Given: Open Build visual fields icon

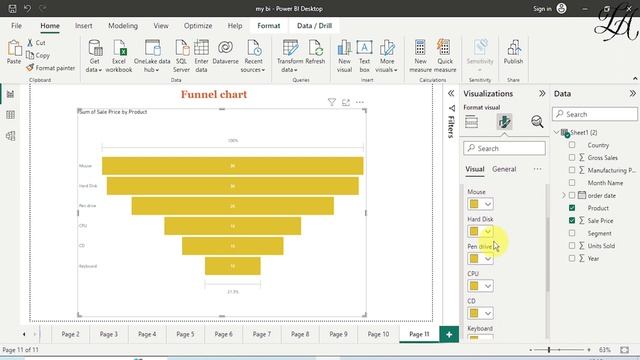Looking at the screenshot, I should [471, 122].
